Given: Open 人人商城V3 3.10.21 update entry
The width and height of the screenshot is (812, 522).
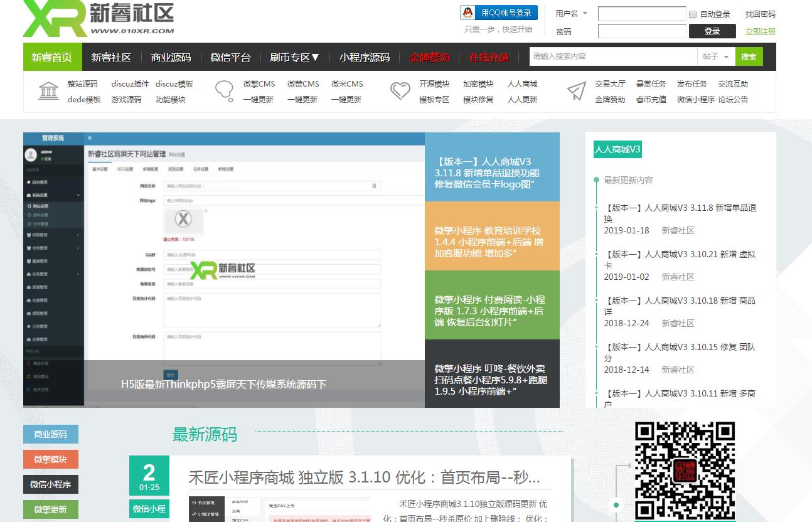Looking at the screenshot, I should point(680,259).
